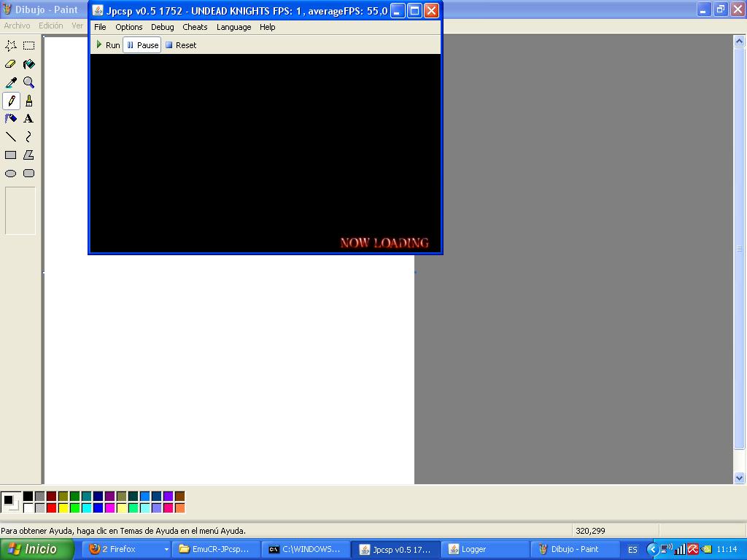747x560 pixels.
Task: Select the Airbrush spray tool
Action: point(11,119)
